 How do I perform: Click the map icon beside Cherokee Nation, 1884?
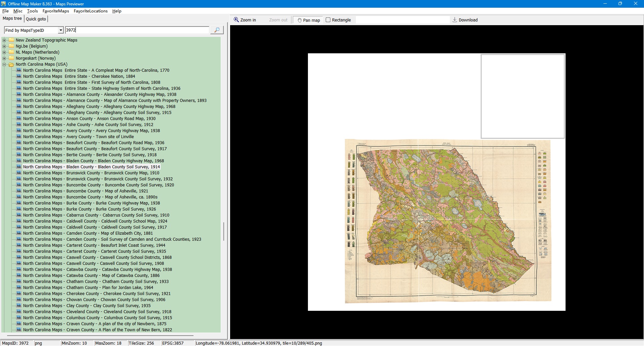(19, 76)
